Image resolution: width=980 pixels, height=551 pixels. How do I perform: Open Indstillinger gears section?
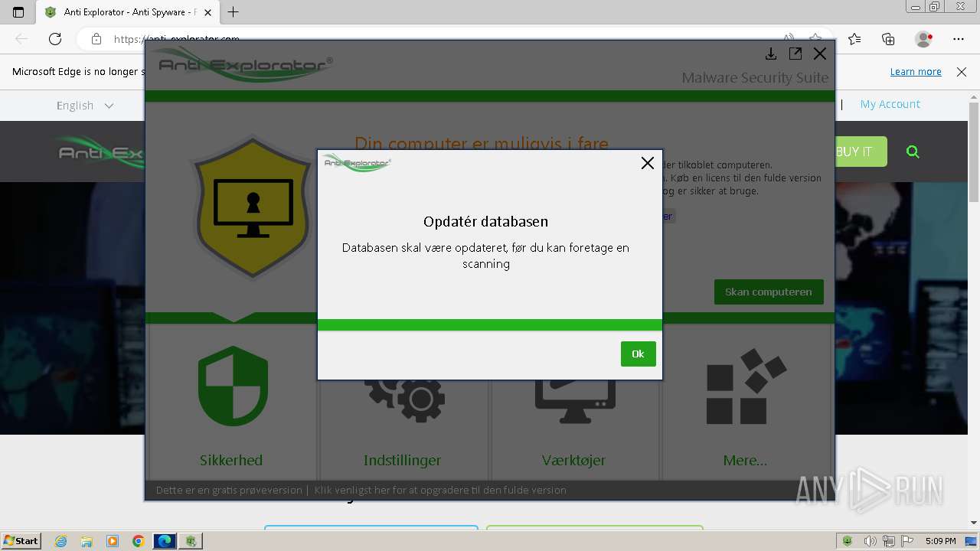click(403, 403)
